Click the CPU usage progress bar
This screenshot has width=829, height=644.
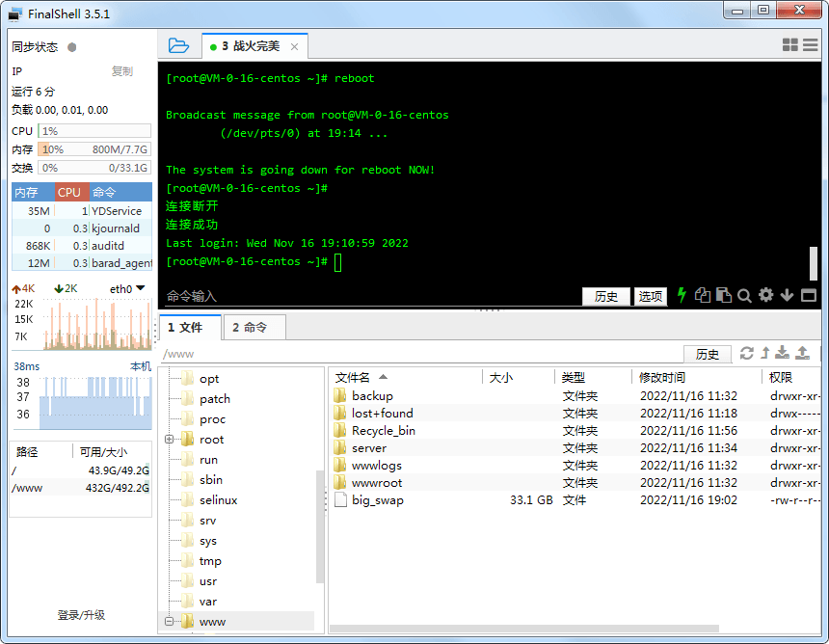pos(94,130)
